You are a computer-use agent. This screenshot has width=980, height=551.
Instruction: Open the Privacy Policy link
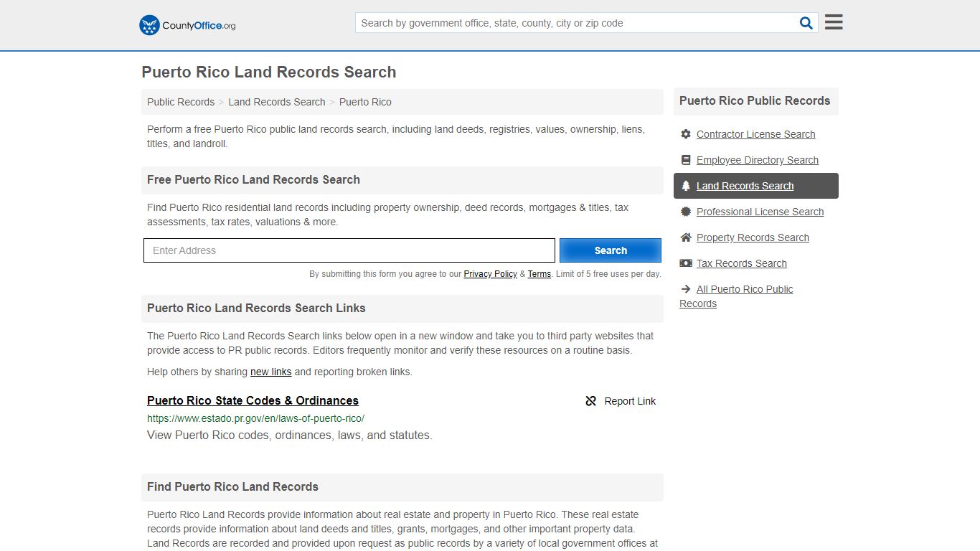pos(490,274)
